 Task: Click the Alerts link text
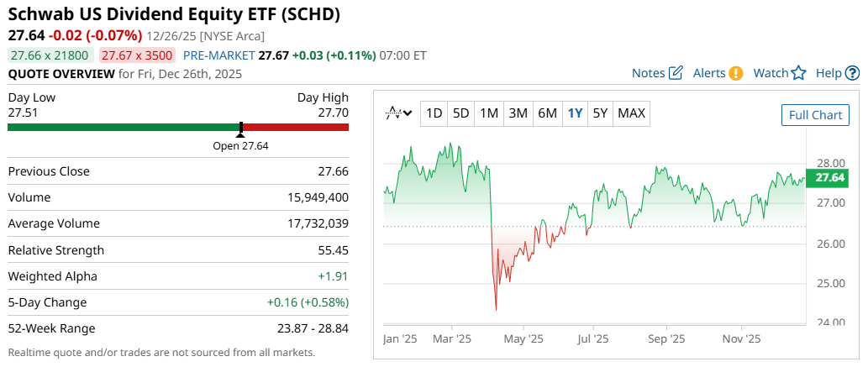pyautogui.click(x=709, y=73)
